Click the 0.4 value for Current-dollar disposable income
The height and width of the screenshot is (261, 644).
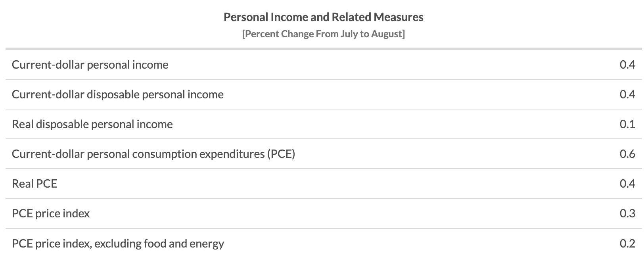(x=627, y=94)
